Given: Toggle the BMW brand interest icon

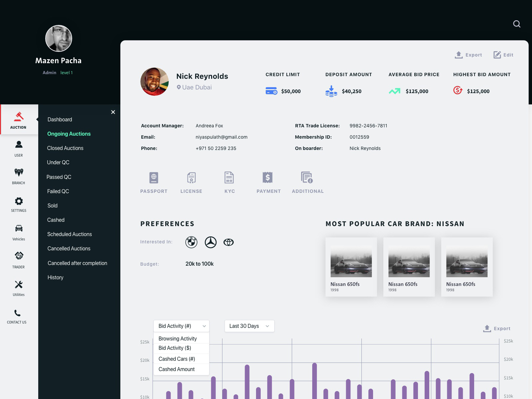Looking at the screenshot, I should pos(191,242).
